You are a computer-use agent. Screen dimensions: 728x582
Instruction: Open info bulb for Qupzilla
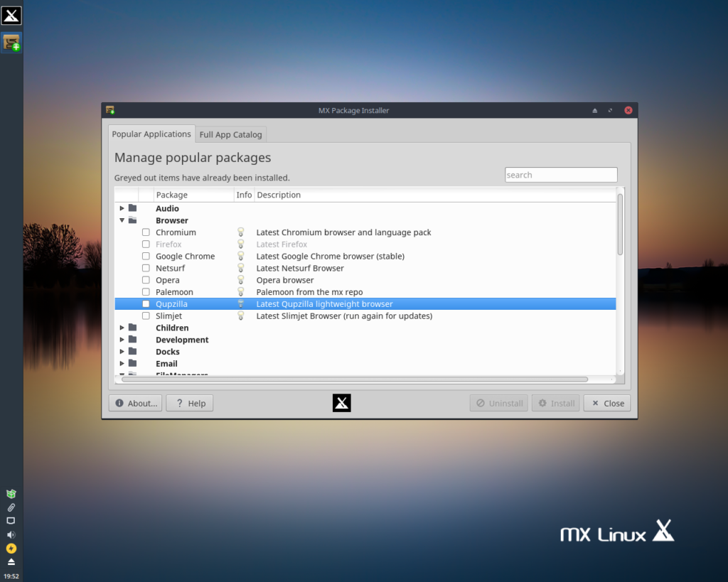coord(240,304)
